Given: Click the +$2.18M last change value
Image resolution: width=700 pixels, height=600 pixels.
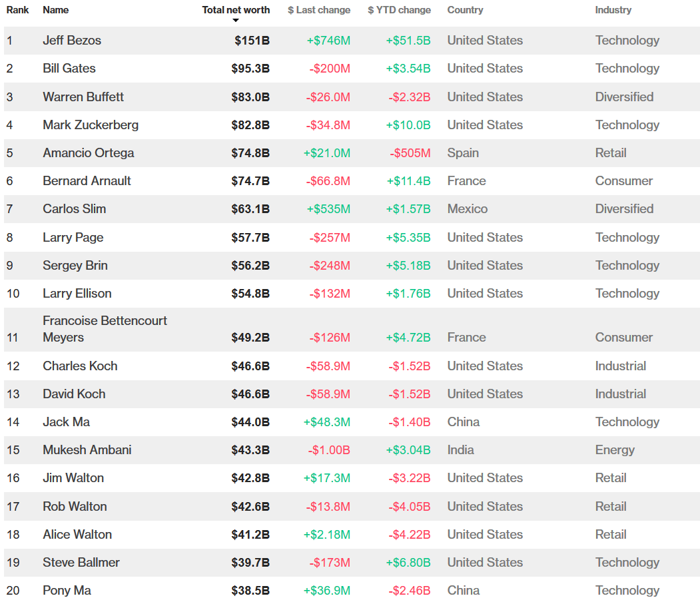Looking at the screenshot, I should [x=327, y=535].
